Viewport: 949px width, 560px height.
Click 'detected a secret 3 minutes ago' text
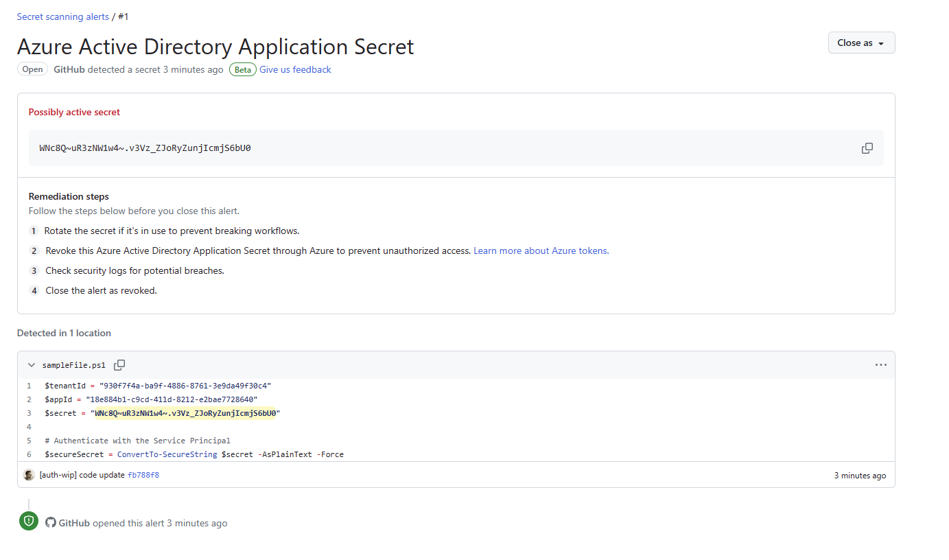click(x=156, y=69)
